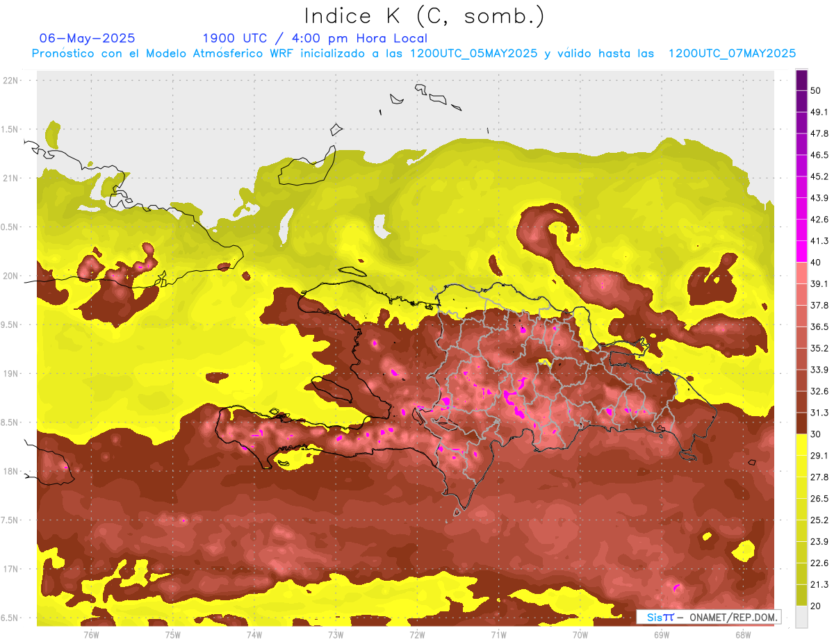Click the "75W" longitude label
Viewport: 834px width, 644px height.
(x=173, y=634)
